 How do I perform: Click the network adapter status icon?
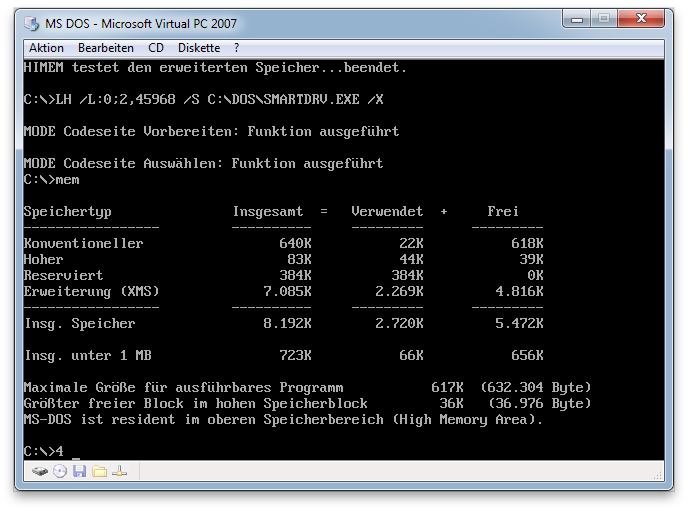click(119, 472)
